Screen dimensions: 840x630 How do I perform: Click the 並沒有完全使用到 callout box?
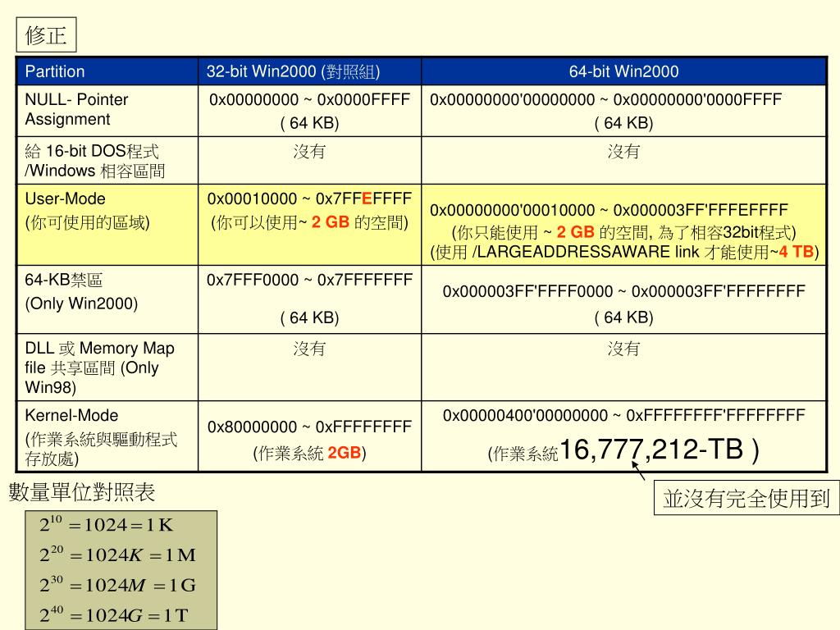coord(746,498)
